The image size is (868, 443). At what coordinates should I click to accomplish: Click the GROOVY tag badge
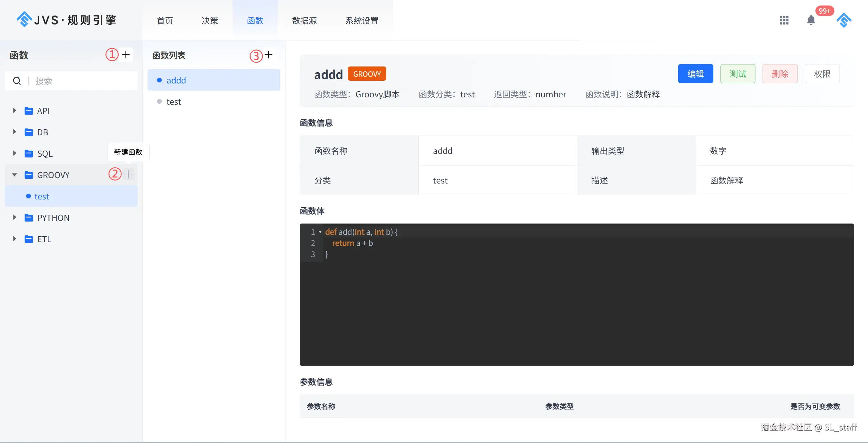pyautogui.click(x=367, y=74)
